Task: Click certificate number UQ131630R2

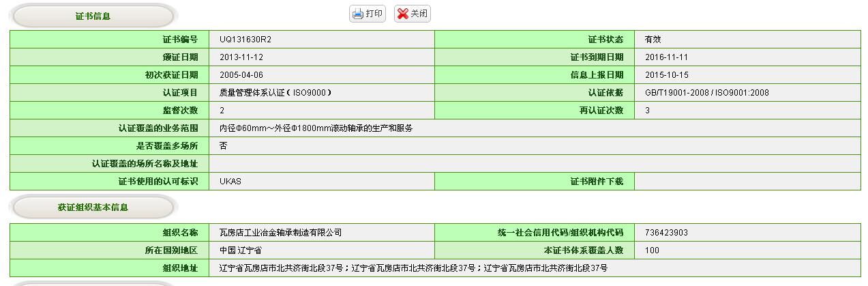Action: click(245, 40)
